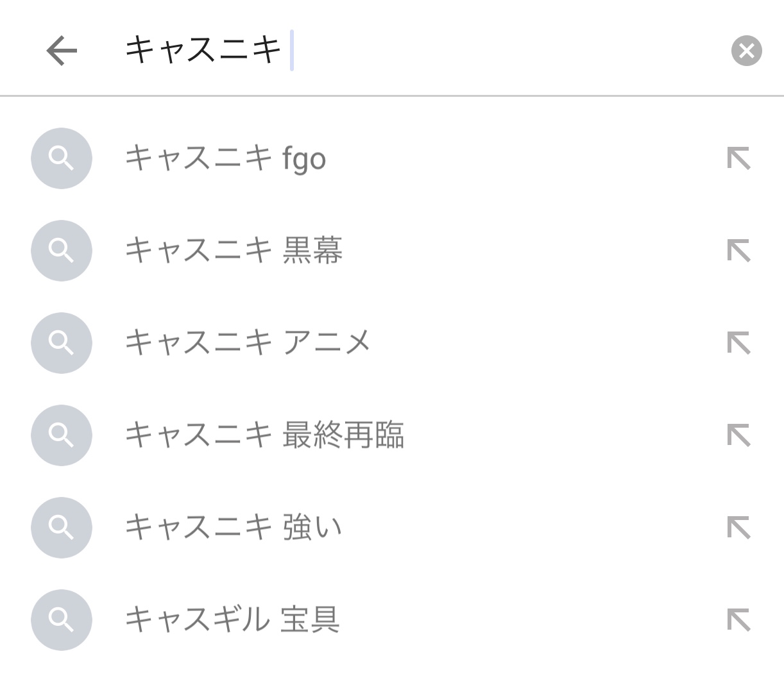Image resolution: width=784 pixels, height=697 pixels.
Task: Tap magnifier icon beside キャスニキ fgo
Action: pyautogui.click(x=62, y=158)
